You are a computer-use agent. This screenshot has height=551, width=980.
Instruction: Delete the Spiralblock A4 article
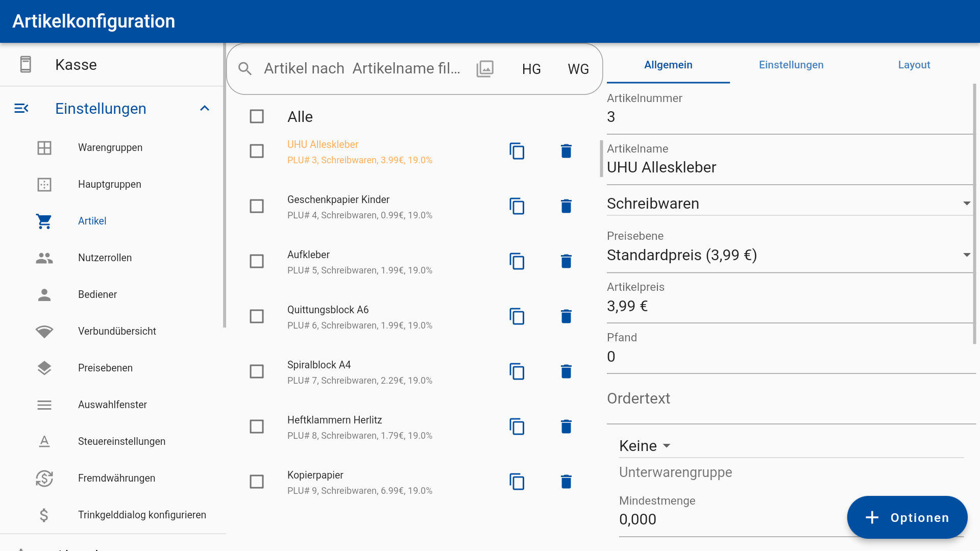point(566,371)
